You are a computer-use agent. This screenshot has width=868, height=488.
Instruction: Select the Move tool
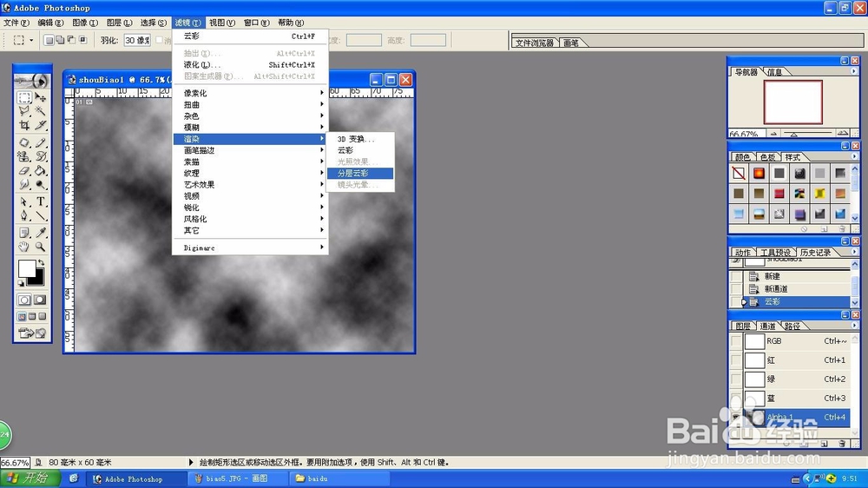point(41,98)
